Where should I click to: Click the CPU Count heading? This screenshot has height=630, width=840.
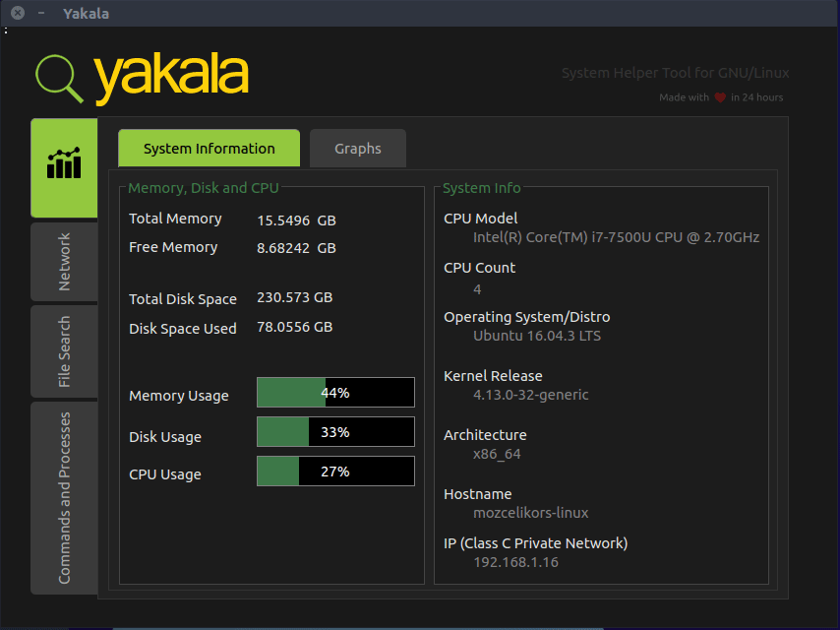coord(479,268)
